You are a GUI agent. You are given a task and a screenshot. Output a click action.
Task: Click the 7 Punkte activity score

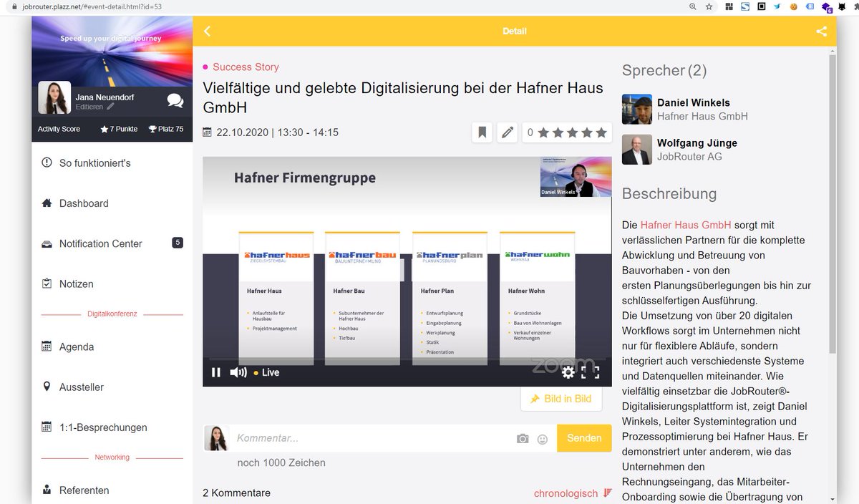click(x=119, y=129)
